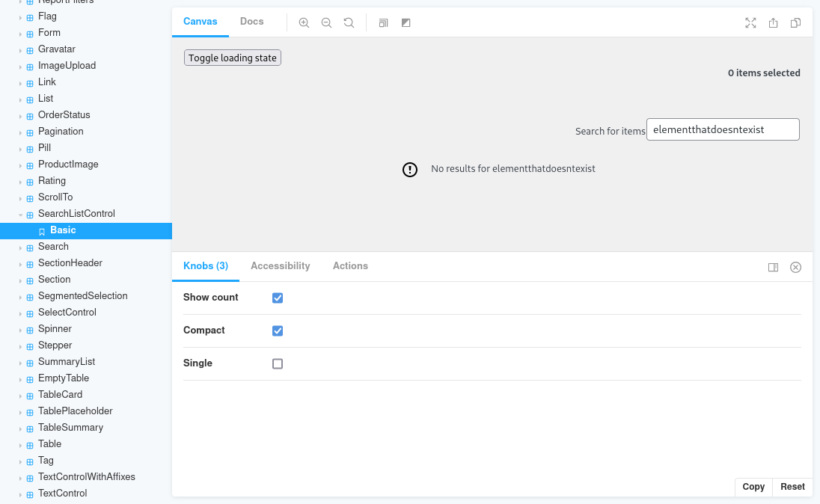Reset zoom using the circular arrow icon

349,22
